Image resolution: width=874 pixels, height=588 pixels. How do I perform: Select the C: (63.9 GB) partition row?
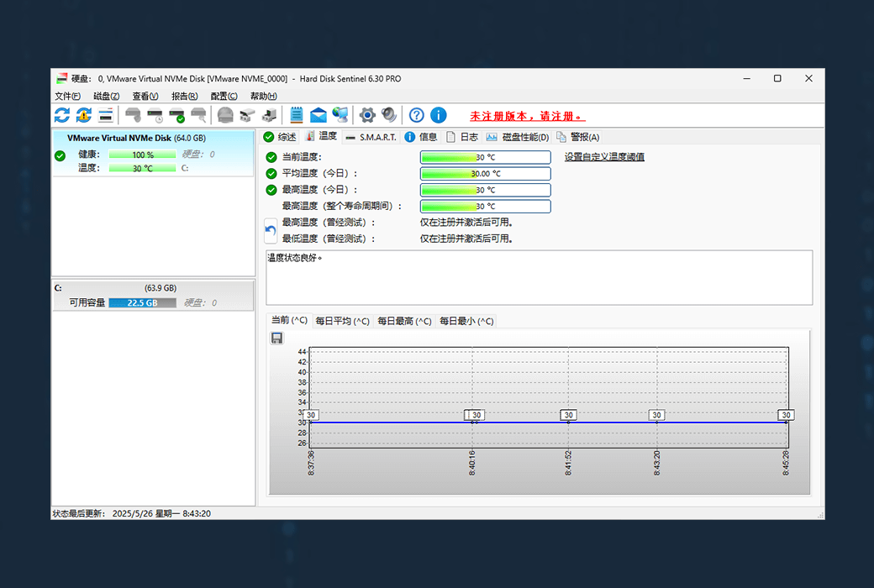[x=153, y=295]
